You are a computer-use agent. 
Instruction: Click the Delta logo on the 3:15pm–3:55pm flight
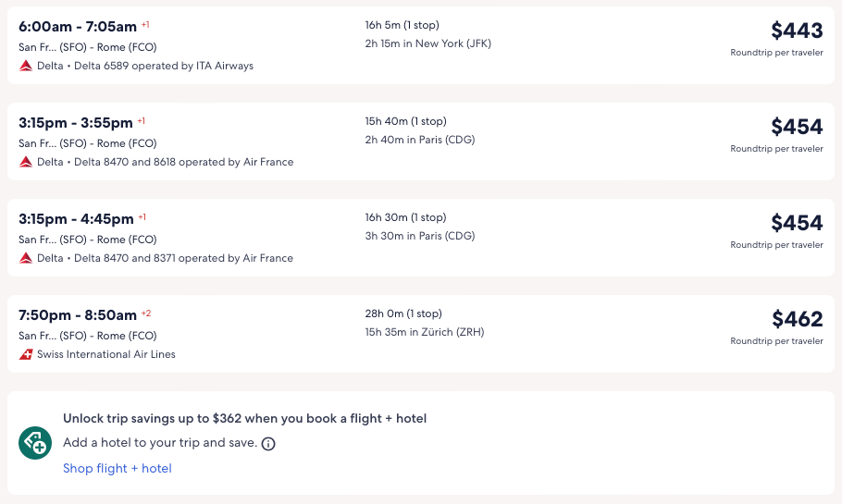26,162
